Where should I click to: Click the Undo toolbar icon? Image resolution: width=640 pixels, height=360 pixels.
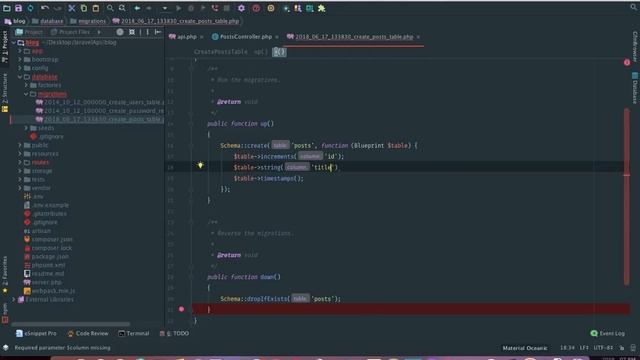pyautogui.click(x=45, y=8)
